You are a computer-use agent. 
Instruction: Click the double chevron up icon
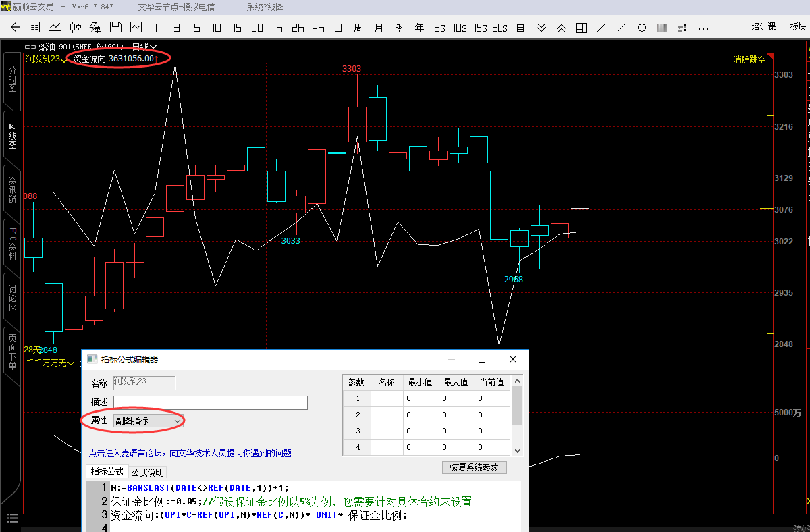tap(562, 28)
